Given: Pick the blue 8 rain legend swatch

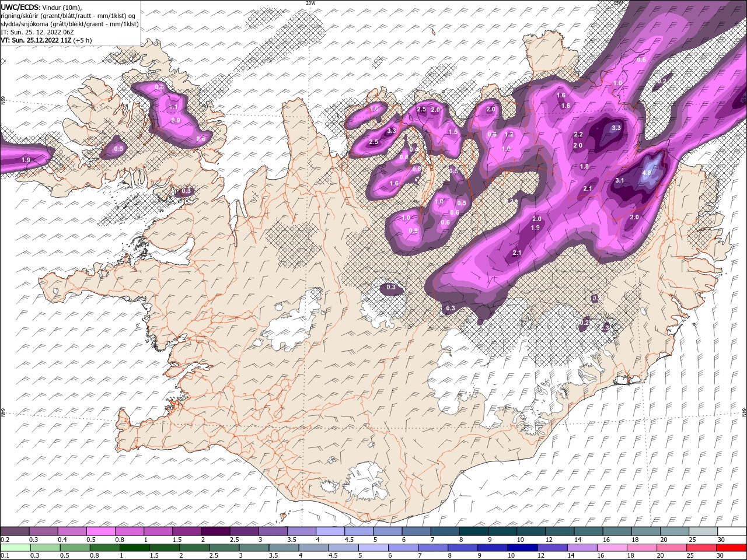Looking at the screenshot, I should click(x=463, y=547).
